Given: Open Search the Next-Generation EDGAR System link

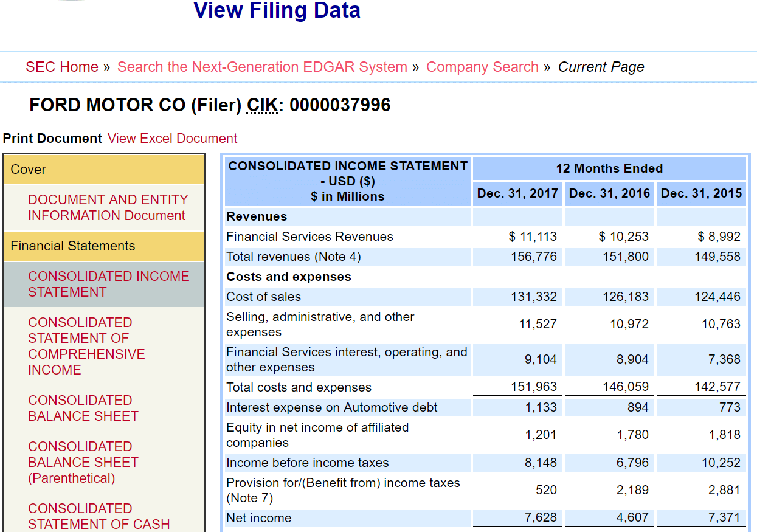Looking at the screenshot, I should 262,67.
